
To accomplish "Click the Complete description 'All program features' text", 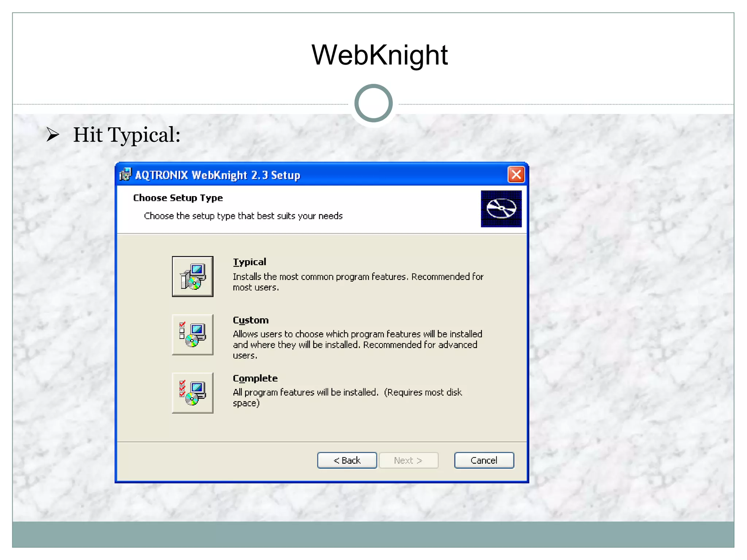I will pos(347,397).
